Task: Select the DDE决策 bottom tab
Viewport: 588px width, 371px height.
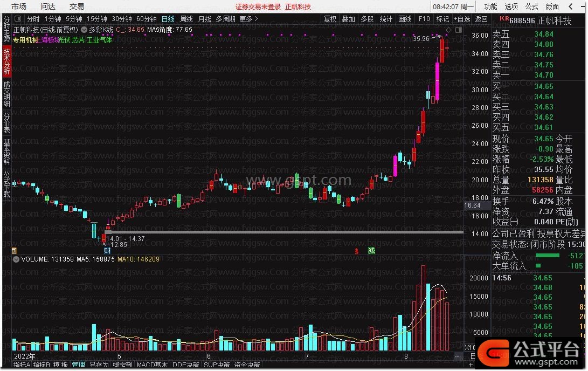Action: [185, 365]
